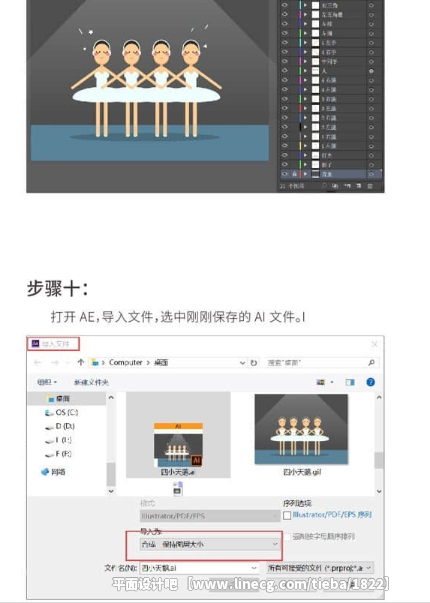Select the 4右手 layer row
This screenshot has height=603, width=430.
pos(332,52)
